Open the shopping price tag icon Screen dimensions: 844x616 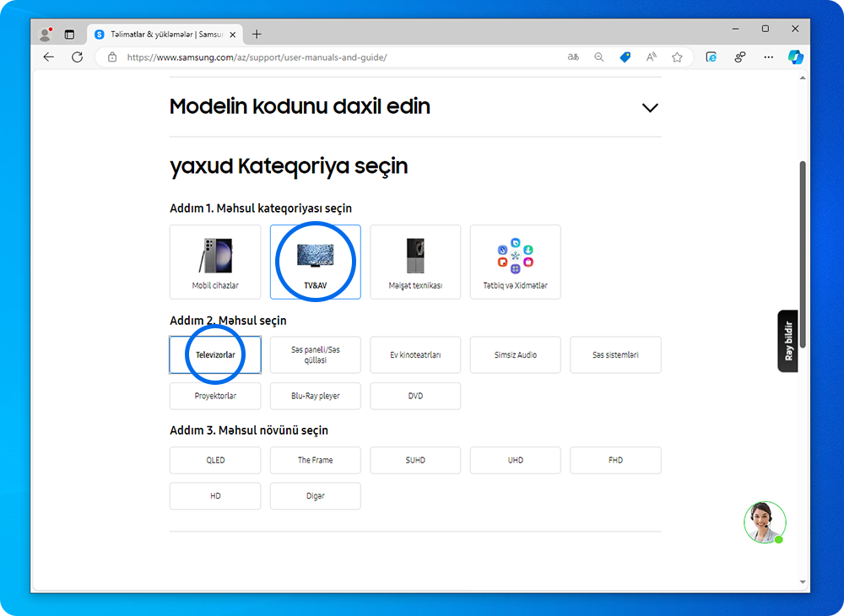click(625, 57)
